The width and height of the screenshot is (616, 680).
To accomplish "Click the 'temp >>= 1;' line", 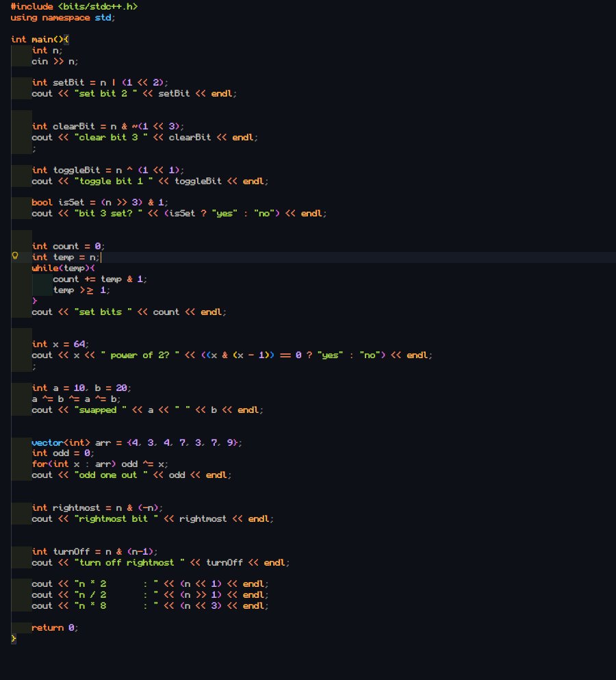I will coord(81,290).
